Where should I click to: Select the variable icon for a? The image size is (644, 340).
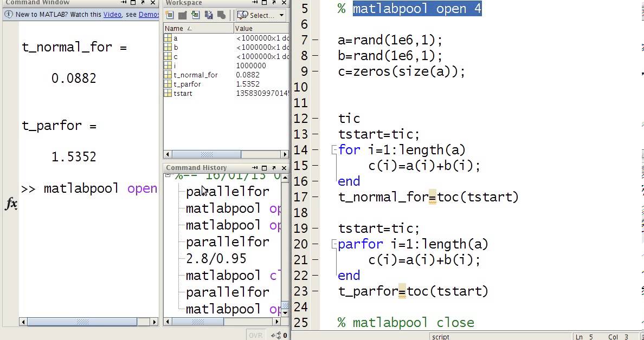168,38
